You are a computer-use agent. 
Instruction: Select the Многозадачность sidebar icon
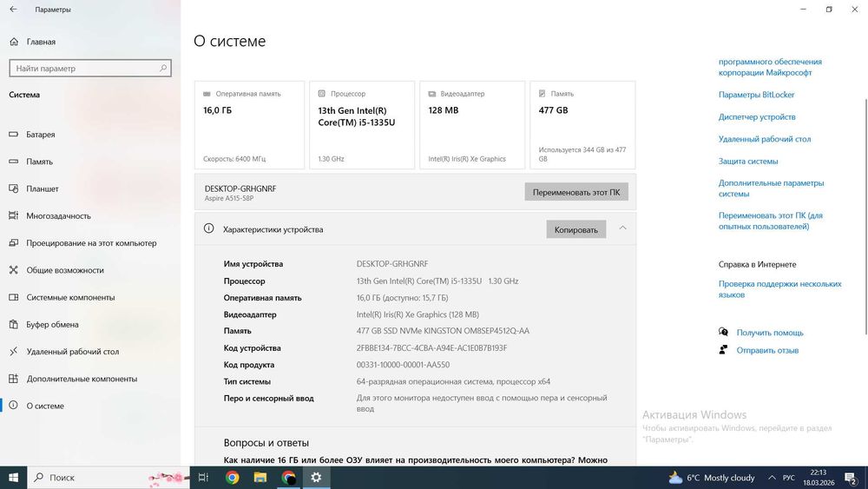(x=14, y=215)
